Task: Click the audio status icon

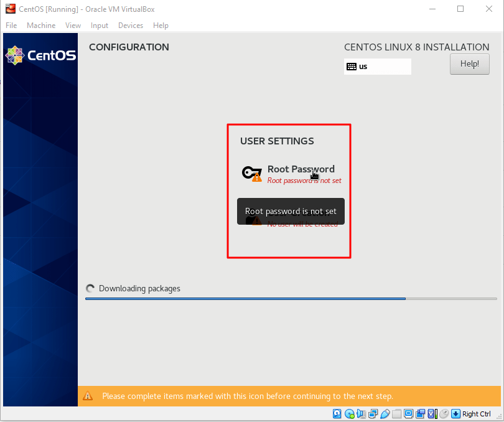Action: tap(362, 414)
